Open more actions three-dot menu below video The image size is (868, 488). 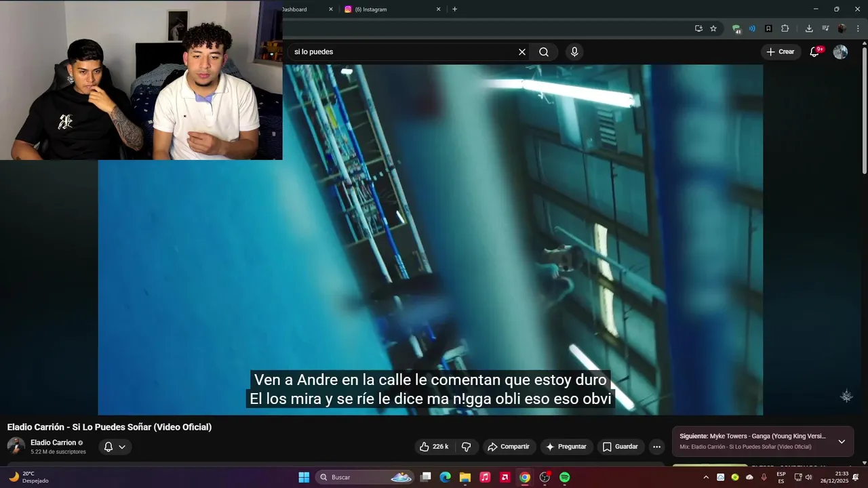point(656,447)
